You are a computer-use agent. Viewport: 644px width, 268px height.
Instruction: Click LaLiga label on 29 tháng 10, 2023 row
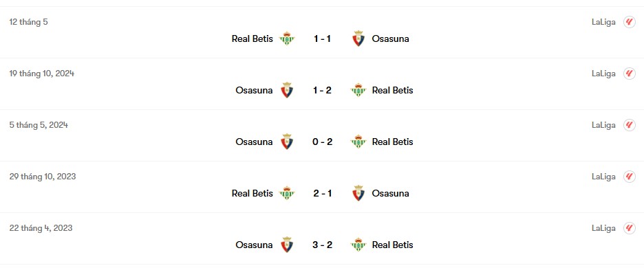(x=603, y=177)
